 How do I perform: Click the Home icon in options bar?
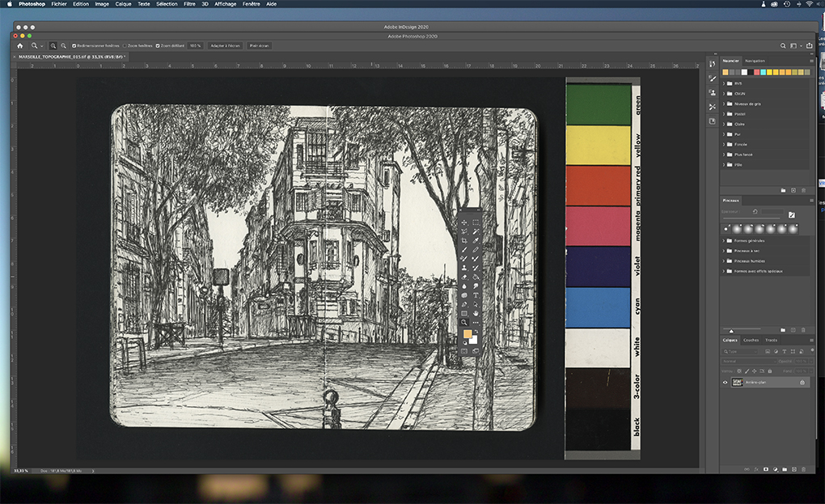[x=20, y=46]
